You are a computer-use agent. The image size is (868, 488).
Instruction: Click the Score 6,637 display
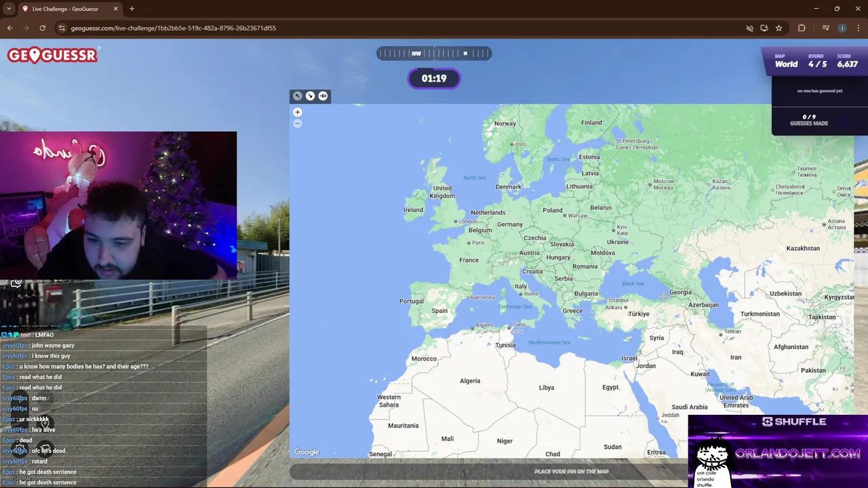tap(847, 61)
